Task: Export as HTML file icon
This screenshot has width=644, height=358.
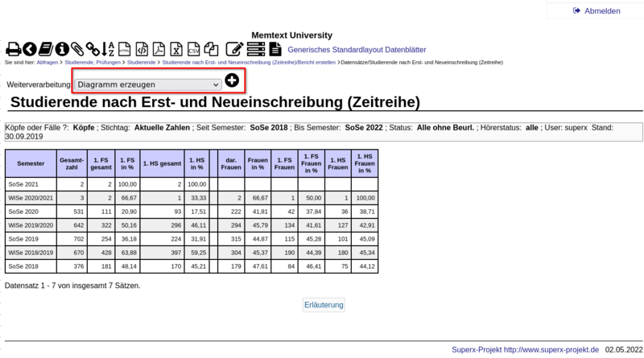Action: tap(125, 49)
